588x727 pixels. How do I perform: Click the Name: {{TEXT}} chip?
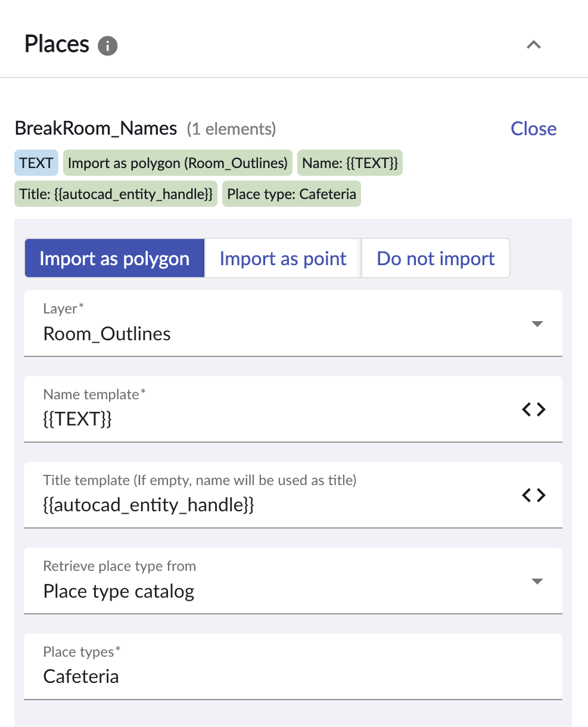350,163
